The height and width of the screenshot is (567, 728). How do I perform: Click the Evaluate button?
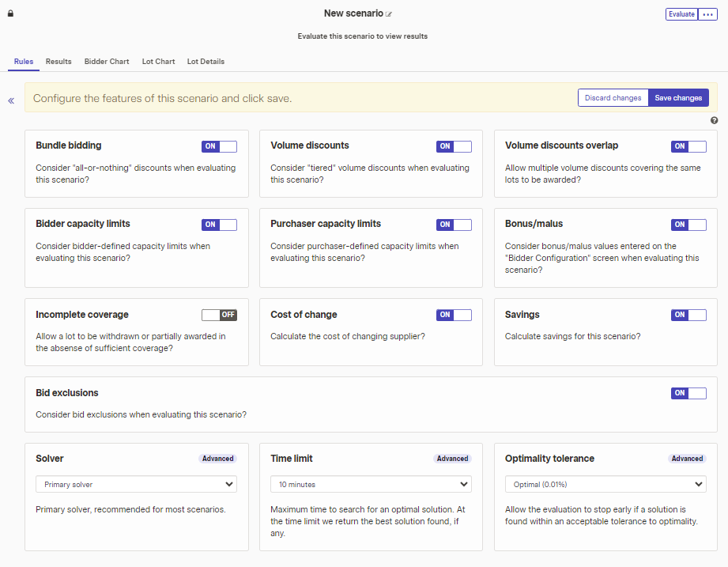(x=681, y=13)
